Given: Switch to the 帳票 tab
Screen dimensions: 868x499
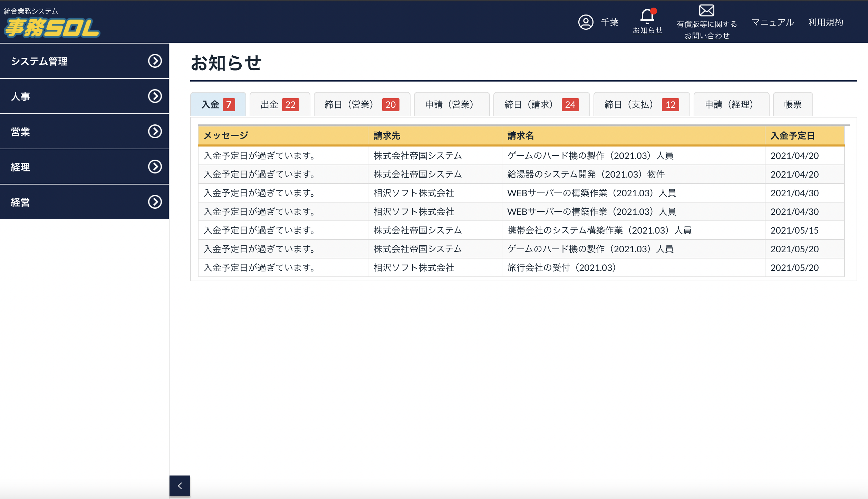Looking at the screenshot, I should tap(793, 104).
